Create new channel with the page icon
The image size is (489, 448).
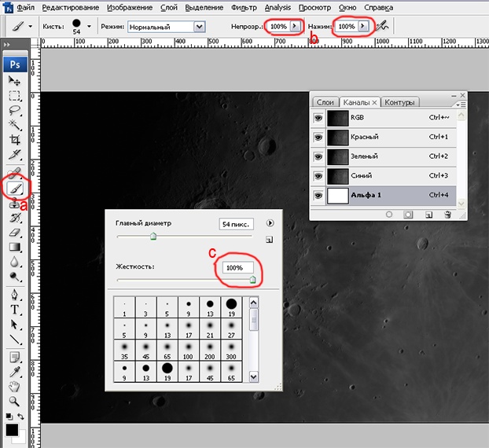point(428,214)
